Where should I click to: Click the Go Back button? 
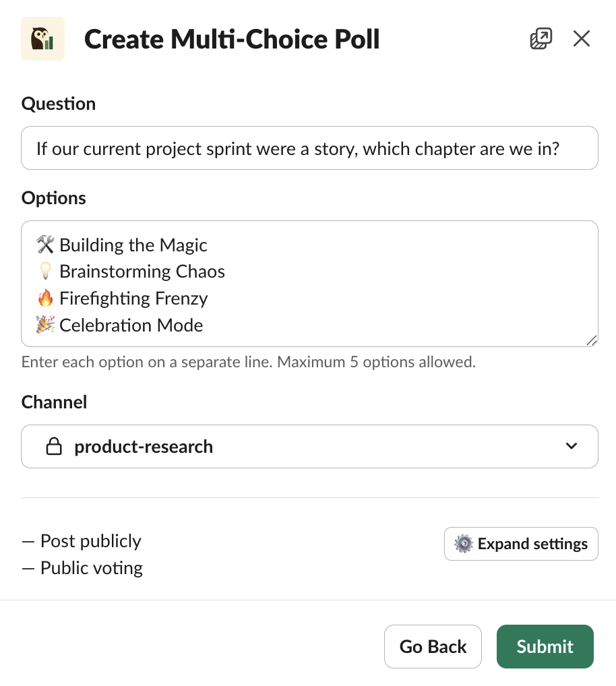pos(433,646)
